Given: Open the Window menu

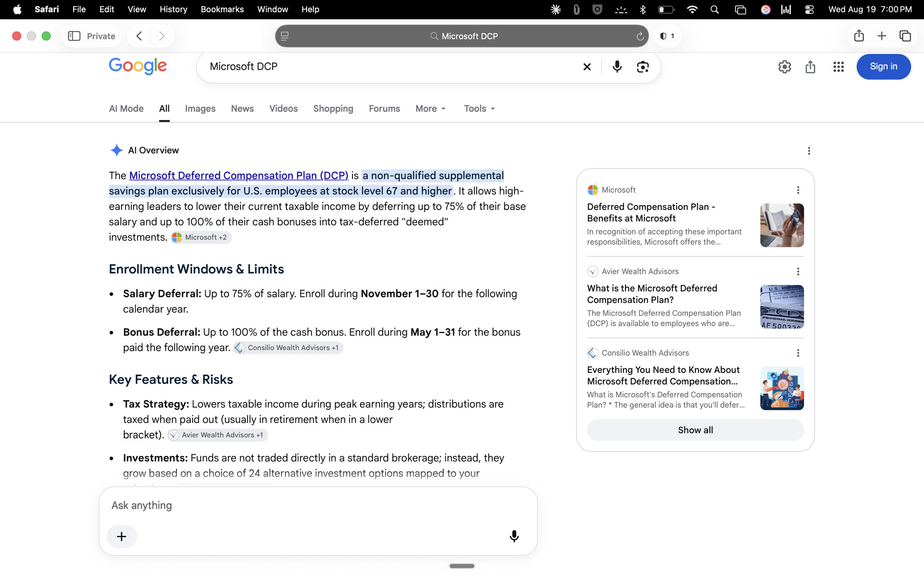Looking at the screenshot, I should [272, 10].
